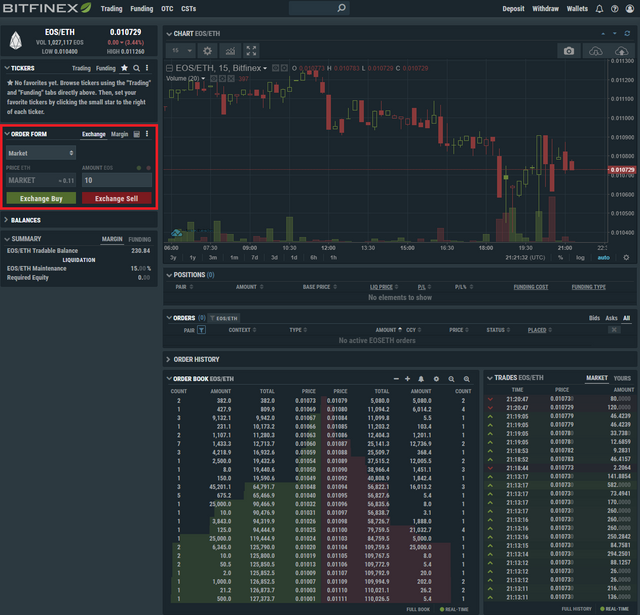
Task: Open the user account profile icon
Action: [629, 9]
